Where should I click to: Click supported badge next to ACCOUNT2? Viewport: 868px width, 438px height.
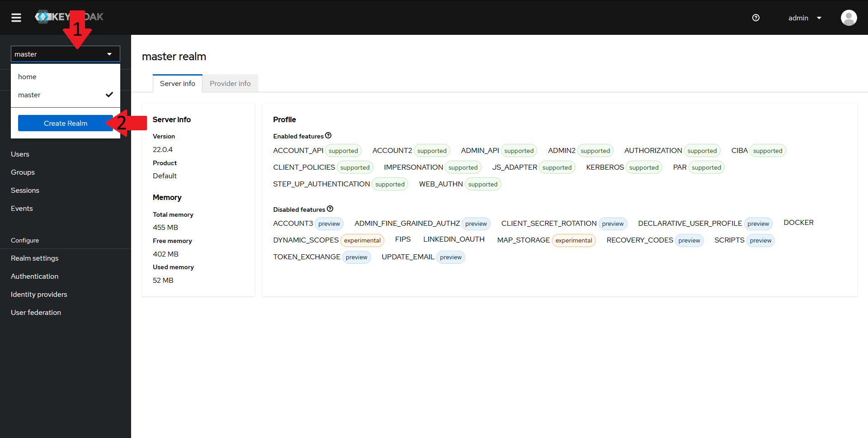[432, 151]
